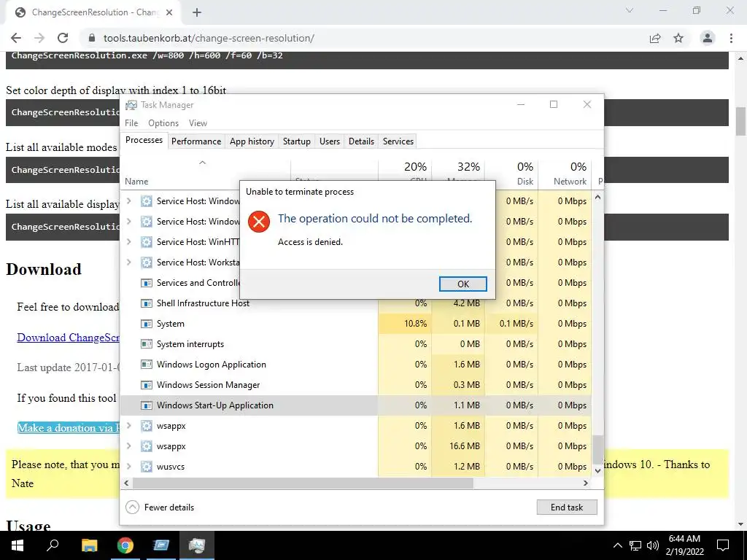Viewport: 747px width, 560px height.
Task: Select the Processes tab
Action: (x=144, y=140)
